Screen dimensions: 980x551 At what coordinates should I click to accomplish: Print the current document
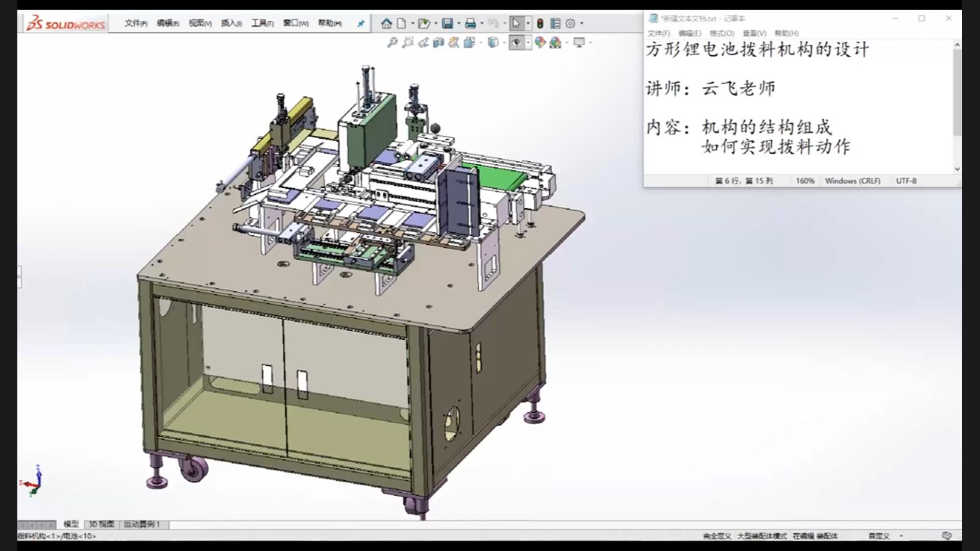click(x=471, y=23)
